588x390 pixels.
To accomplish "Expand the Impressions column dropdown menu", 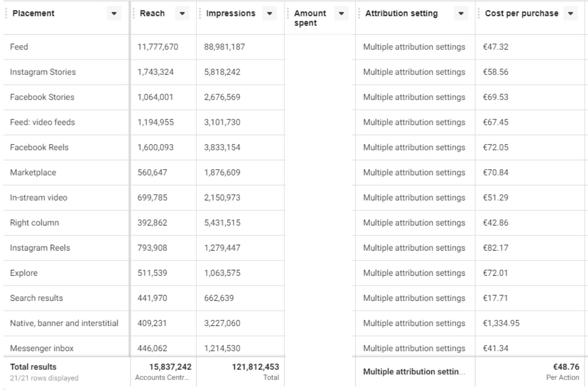I will point(270,14).
